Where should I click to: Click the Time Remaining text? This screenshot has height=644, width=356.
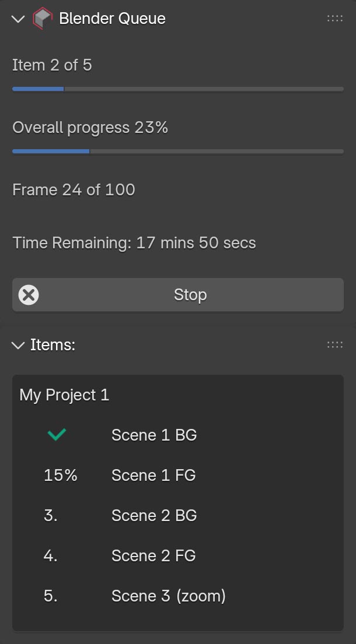pyautogui.click(x=134, y=243)
